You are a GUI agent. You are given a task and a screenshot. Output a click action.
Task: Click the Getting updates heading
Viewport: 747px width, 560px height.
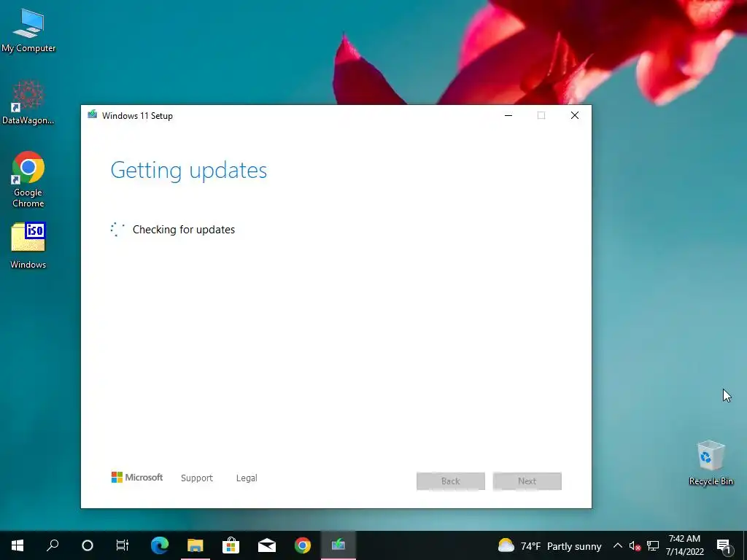pyautogui.click(x=189, y=170)
